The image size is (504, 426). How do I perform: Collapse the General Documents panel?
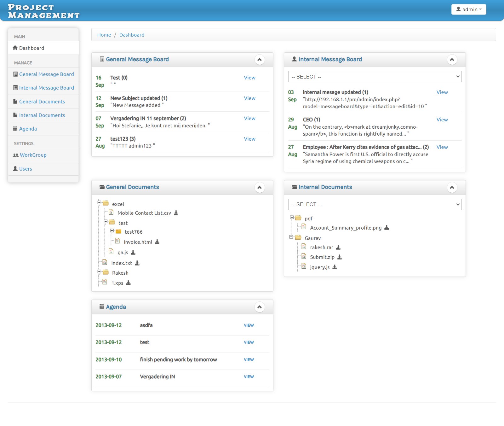coord(260,188)
